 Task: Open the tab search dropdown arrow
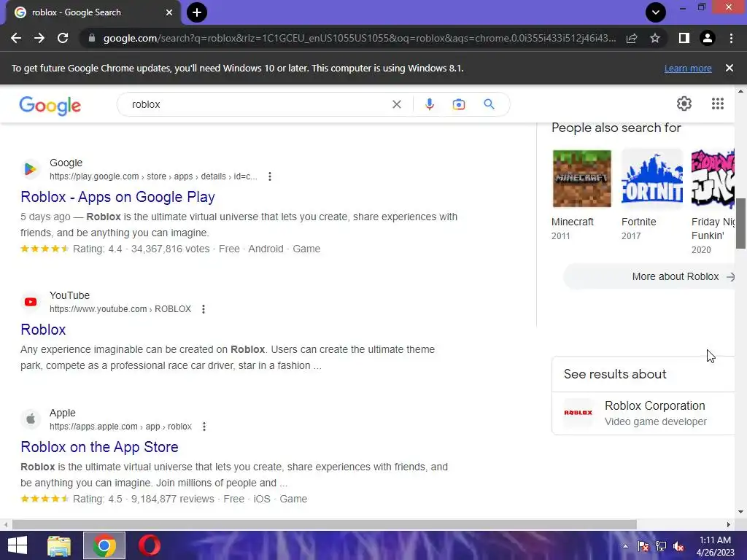(656, 12)
